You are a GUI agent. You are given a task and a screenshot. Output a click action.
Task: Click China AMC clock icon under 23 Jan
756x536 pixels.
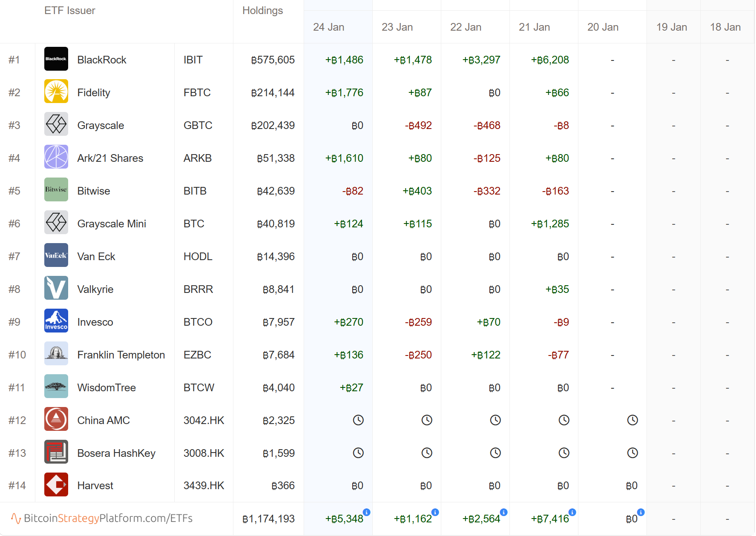(x=427, y=420)
